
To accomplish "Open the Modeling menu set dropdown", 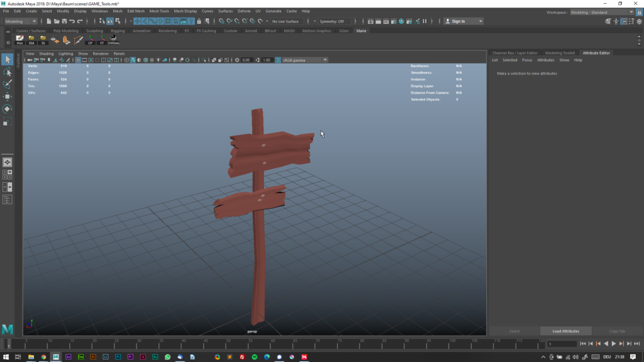I will click(x=21, y=21).
